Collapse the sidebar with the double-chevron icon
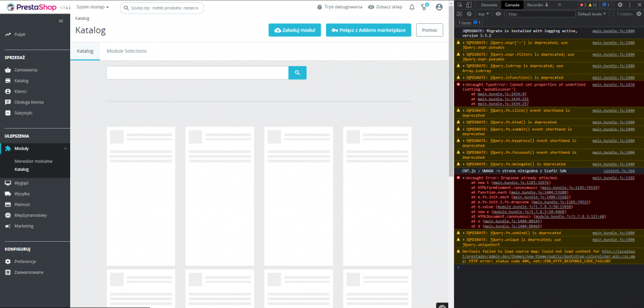Screen dimensions: 644x308 pyautogui.click(x=61, y=21)
